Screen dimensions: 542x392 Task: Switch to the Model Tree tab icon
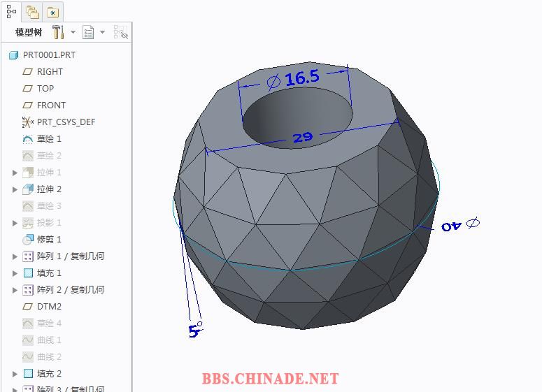click(11, 12)
